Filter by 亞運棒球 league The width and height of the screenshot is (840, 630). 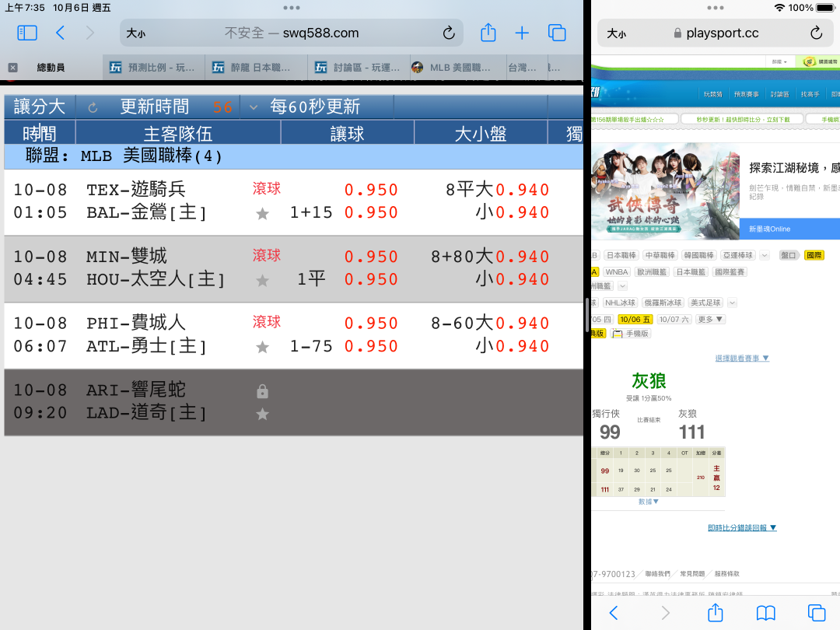tap(738, 256)
